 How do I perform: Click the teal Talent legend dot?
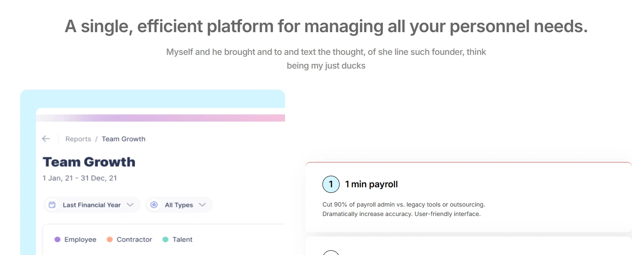point(165,240)
